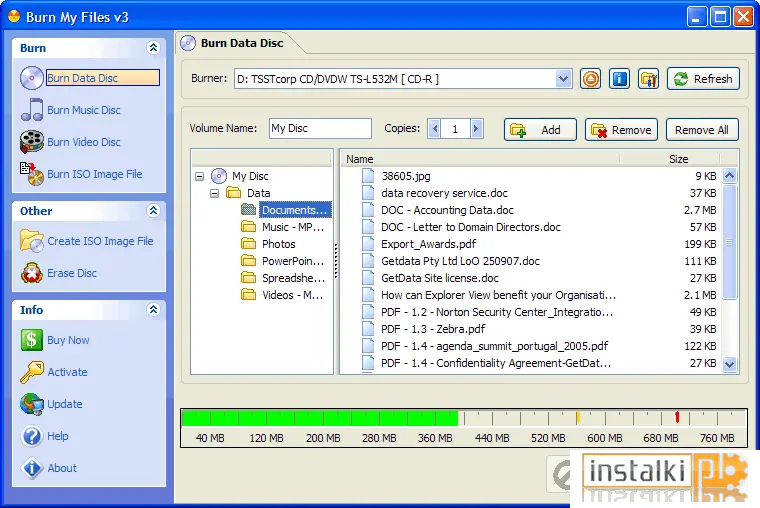The width and height of the screenshot is (760, 508).
Task: Click the Remove All button
Action: point(702,129)
